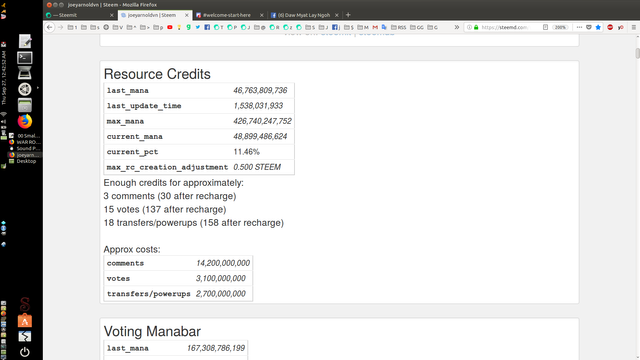Go back using browser back arrow
The height and width of the screenshot is (360, 640).
49,27
